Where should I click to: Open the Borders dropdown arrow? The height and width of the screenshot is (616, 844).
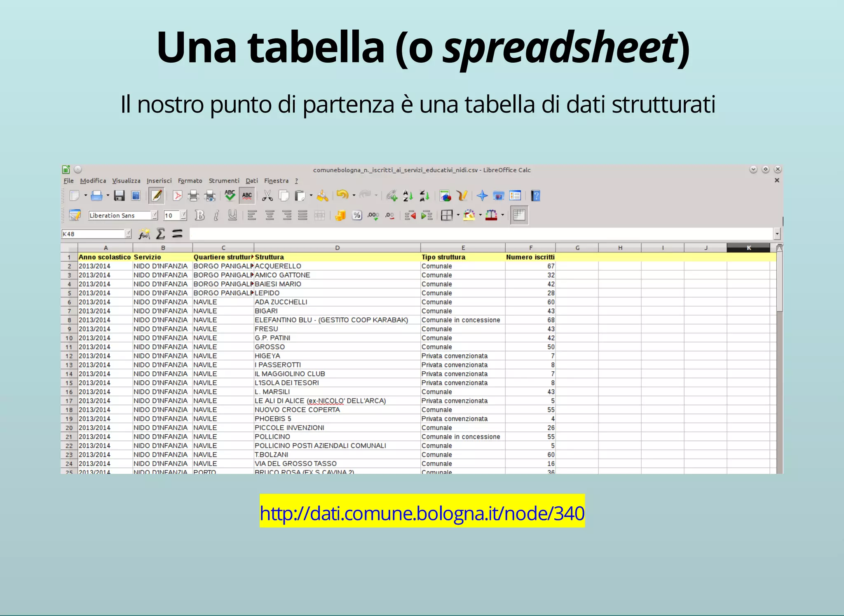click(458, 215)
